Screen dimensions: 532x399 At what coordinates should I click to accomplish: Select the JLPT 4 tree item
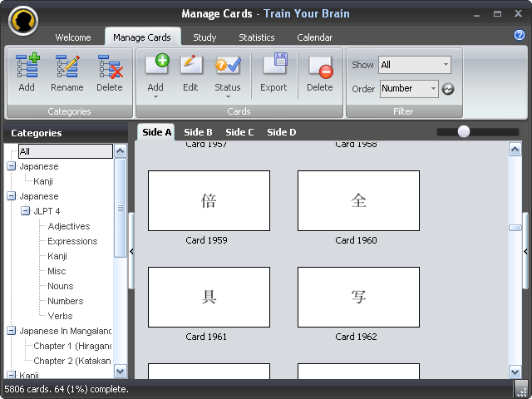(47, 211)
